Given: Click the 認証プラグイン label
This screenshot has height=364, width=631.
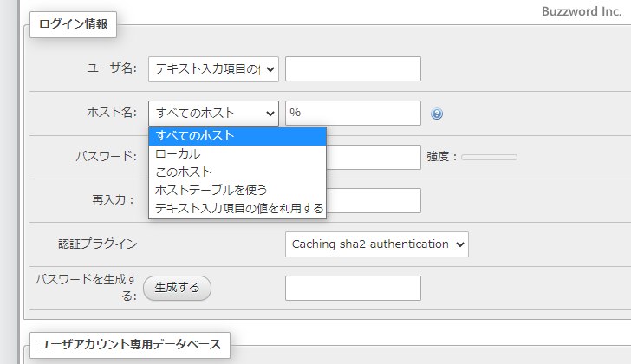Looking at the screenshot, I should [98, 244].
